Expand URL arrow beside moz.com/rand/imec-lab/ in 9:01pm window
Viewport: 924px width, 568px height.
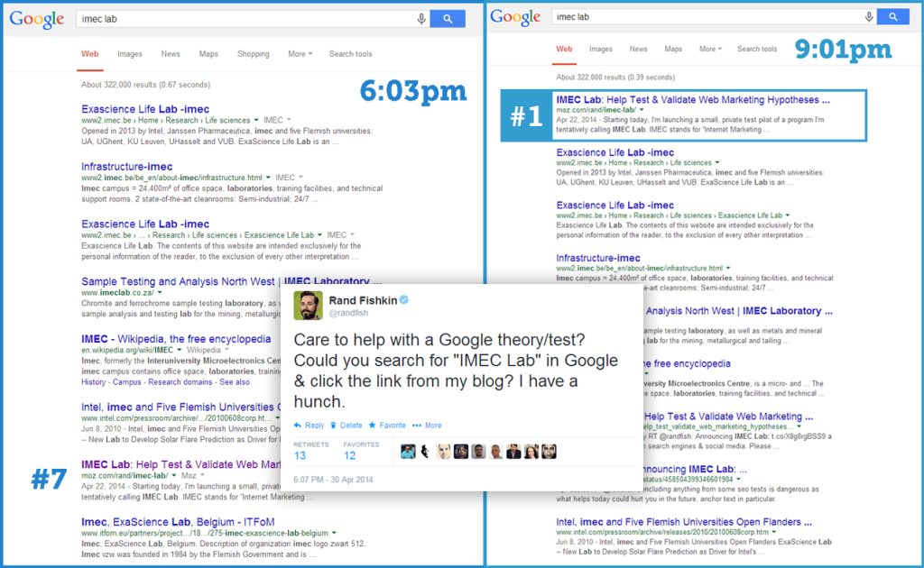[x=642, y=110]
